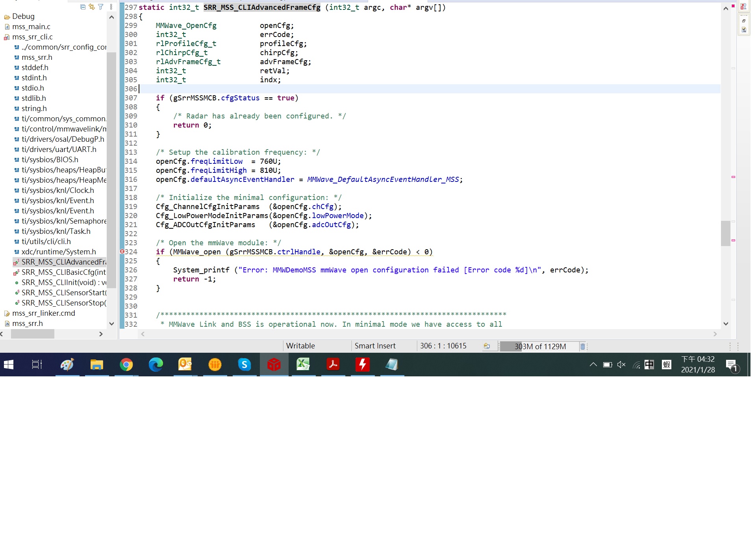The width and height of the screenshot is (756, 548).
Task: Click editor horizontal scroll left arrow
Action: click(x=143, y=334)
